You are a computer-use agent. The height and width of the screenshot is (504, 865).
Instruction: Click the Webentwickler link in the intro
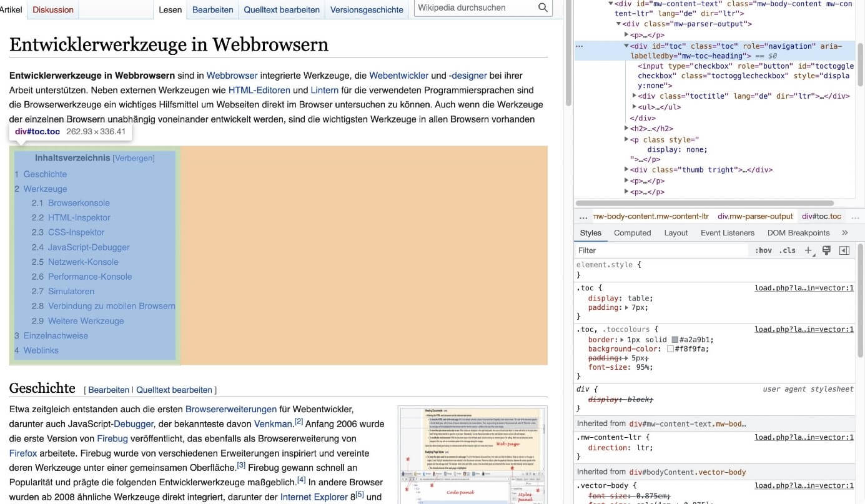click(x=398, y=76)
